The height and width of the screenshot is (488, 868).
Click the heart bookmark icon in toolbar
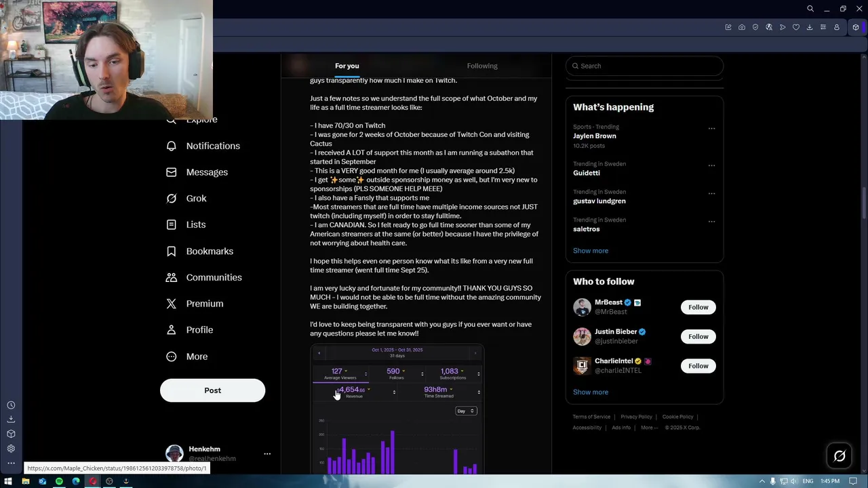click(796, 27)
